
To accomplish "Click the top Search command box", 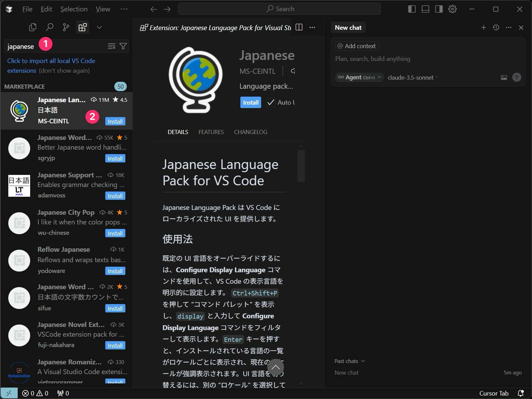I will 279,9.
